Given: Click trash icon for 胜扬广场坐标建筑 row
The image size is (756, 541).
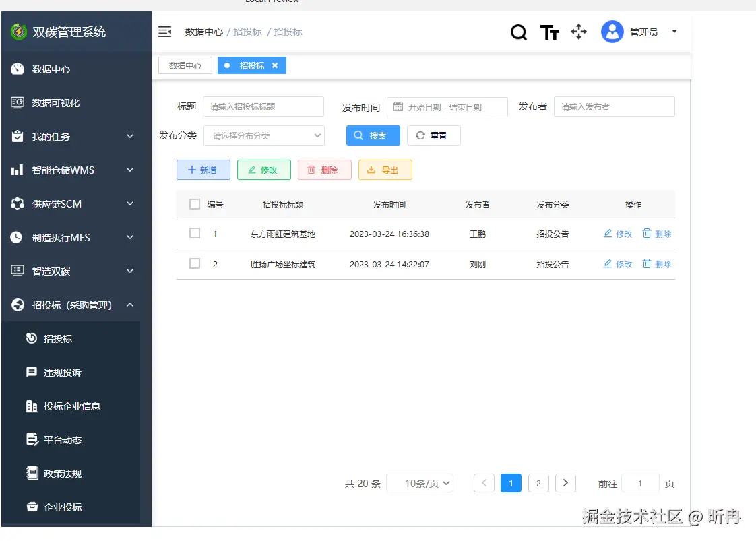Looking at the screenshot, I should click(x=647, y=263).
